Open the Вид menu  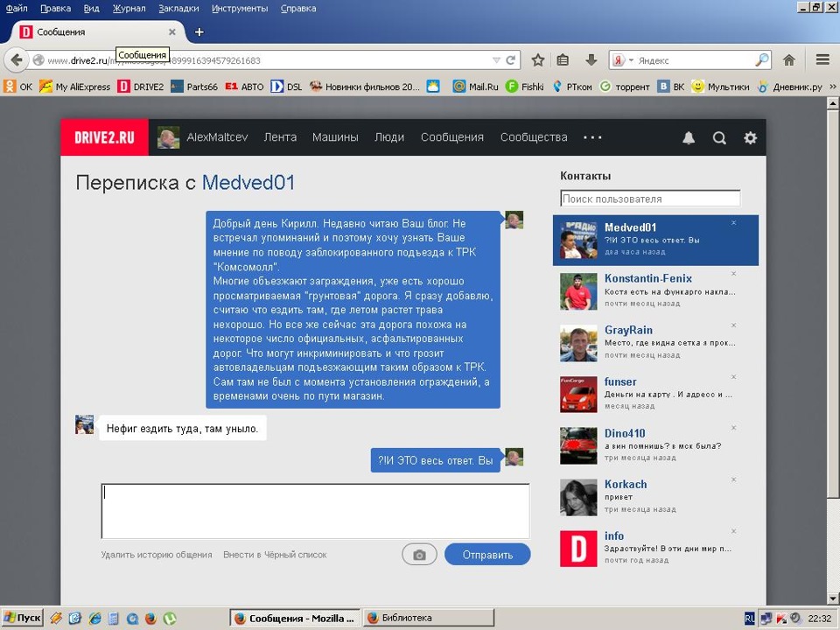(92, 9)
